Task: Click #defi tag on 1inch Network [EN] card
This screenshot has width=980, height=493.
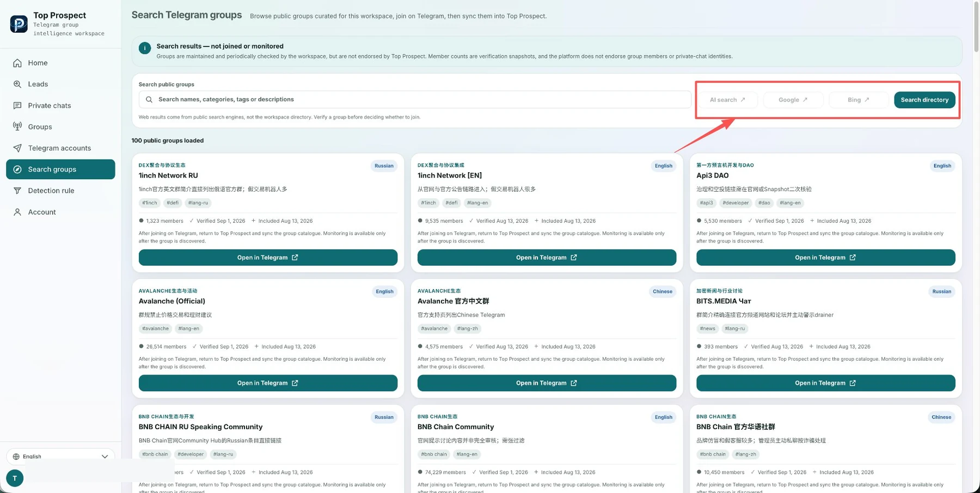Action: pos(451,203)
